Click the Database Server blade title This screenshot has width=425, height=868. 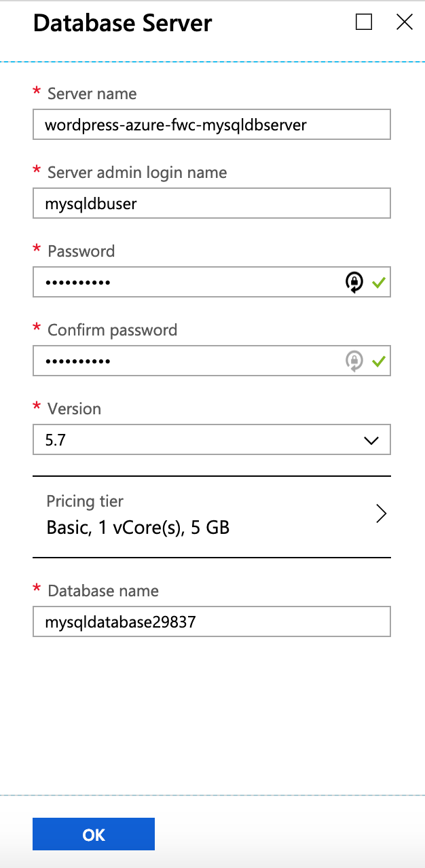122,23
